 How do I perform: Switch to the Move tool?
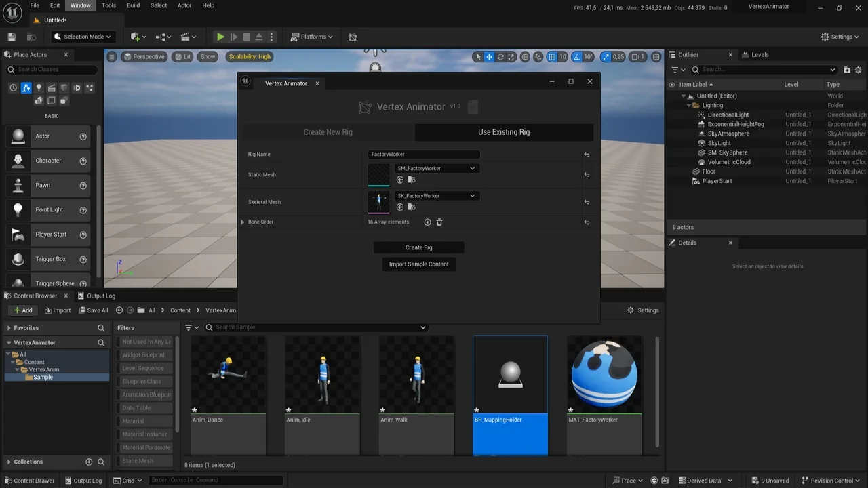(489, 56)
